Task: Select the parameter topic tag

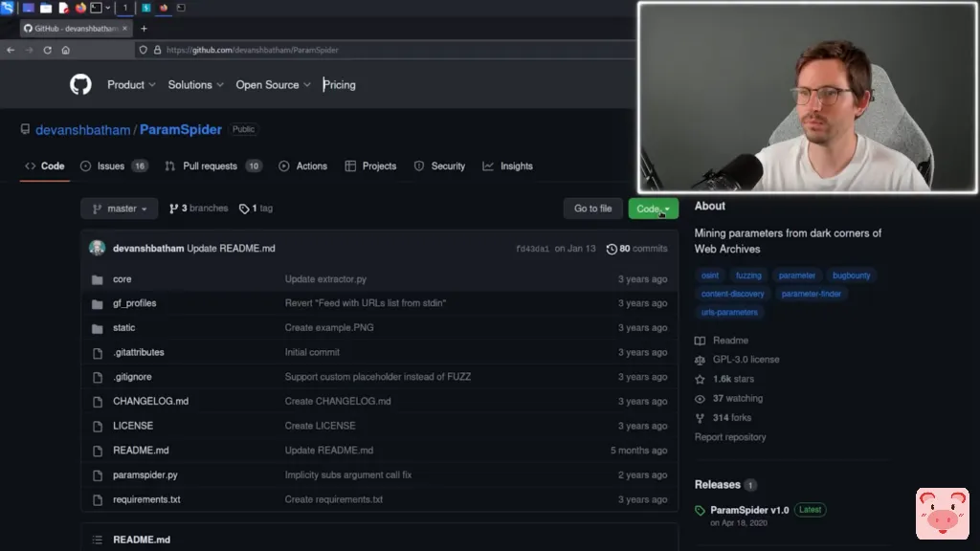Action: [x=797, y=275]
